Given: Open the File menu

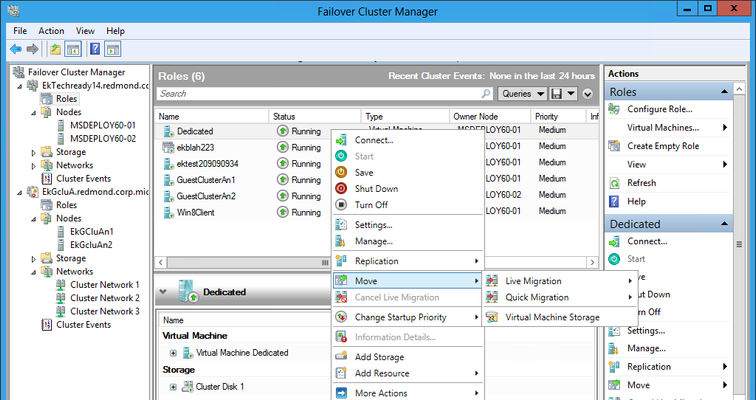Looking at the screenshot, I should coord(20,31).
